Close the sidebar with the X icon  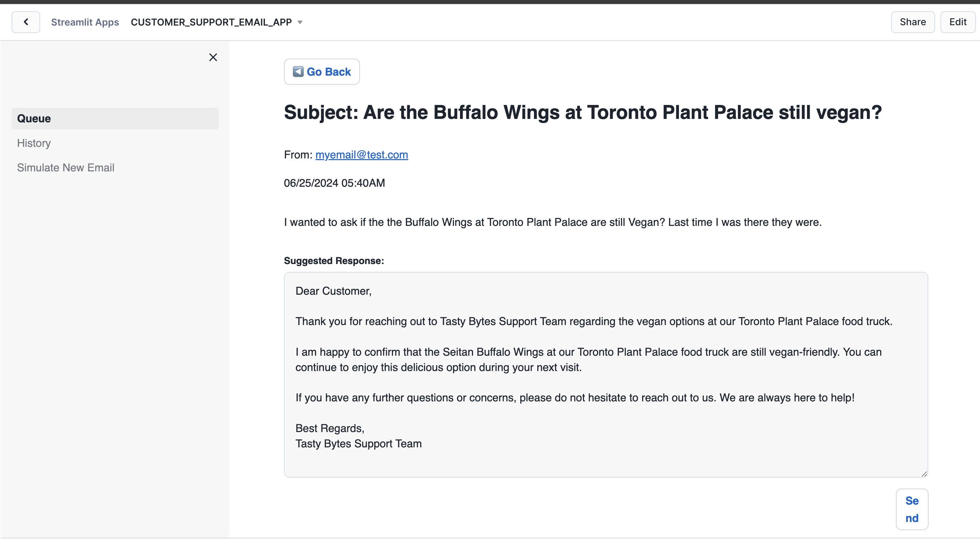click(213, 58)
